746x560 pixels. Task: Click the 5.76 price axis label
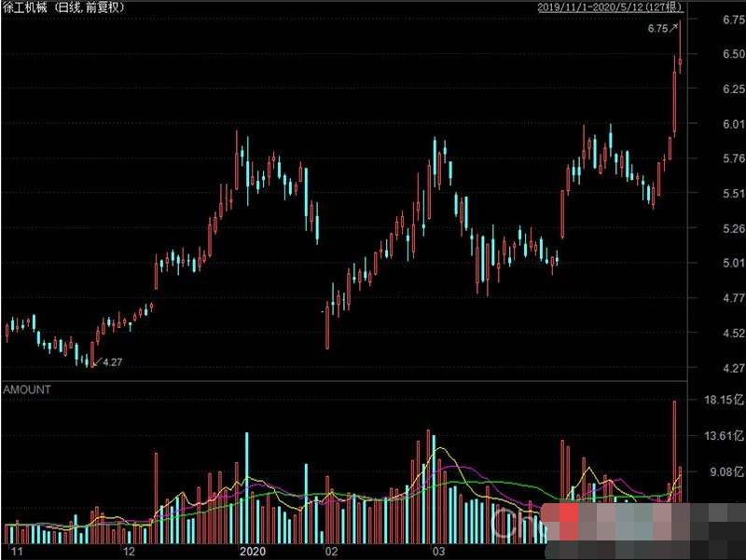(x=734, y=158)
